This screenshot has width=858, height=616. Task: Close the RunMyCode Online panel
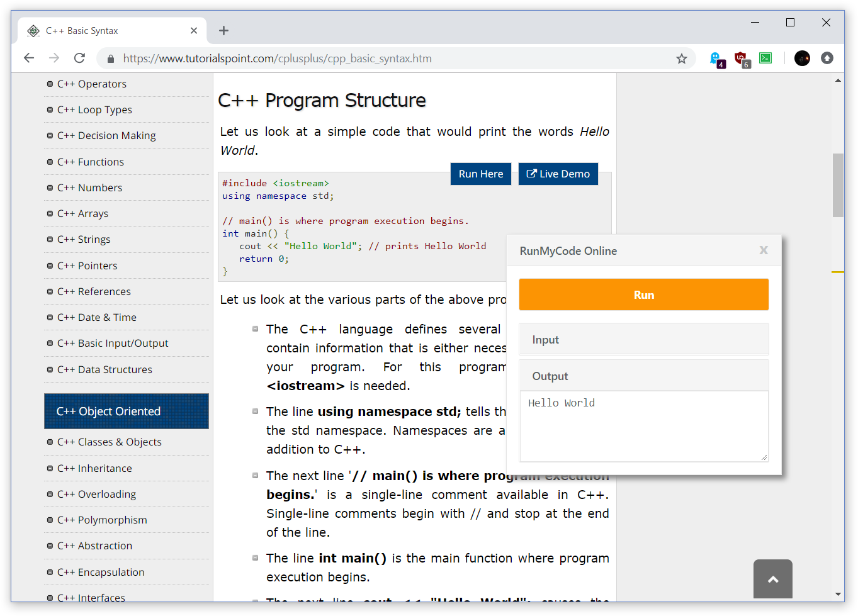(x=764, y=250)
